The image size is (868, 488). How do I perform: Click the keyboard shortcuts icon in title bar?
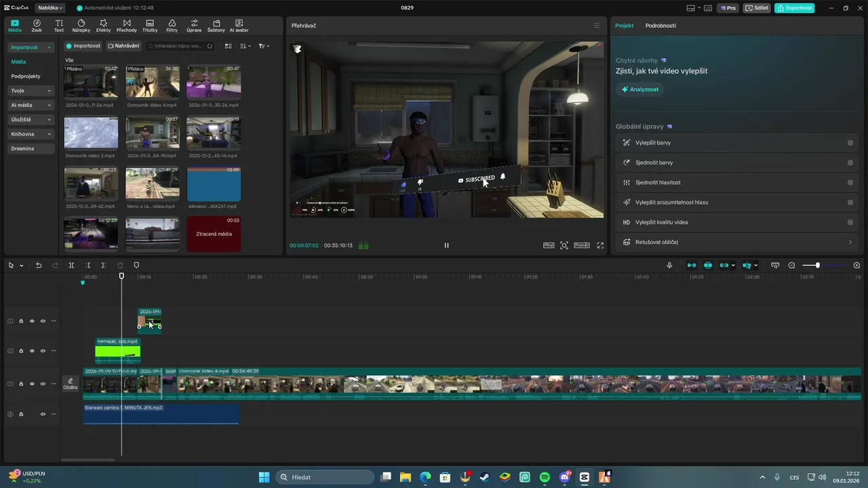(708, 8)
